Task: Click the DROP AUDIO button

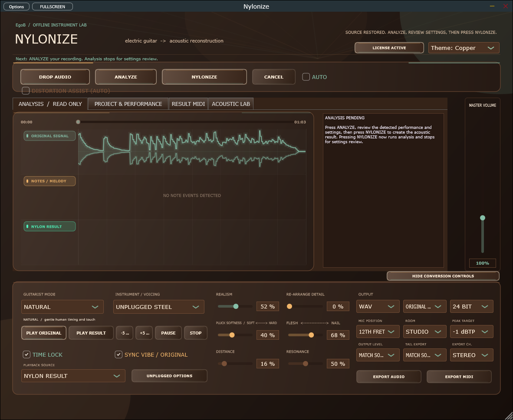Action: 55,77
